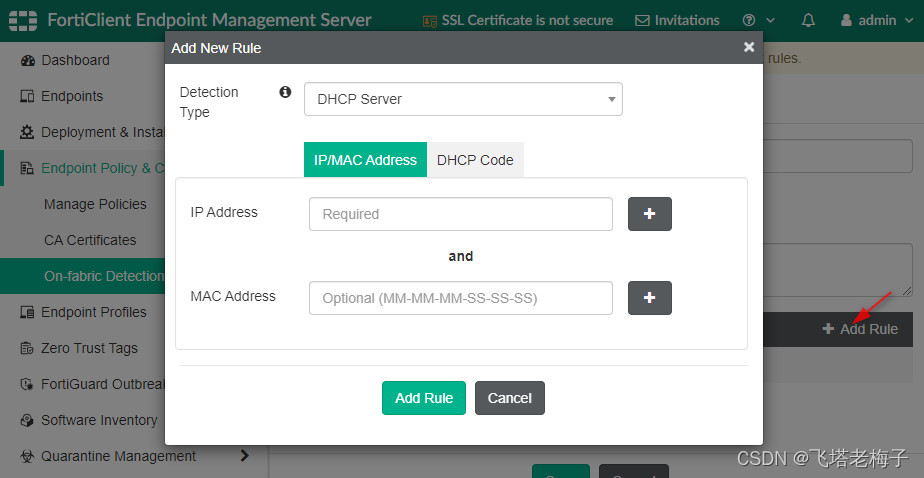Click the Quarantine Management biohazard icon
This screenshot has width=924, height=478.
[27, 456]
